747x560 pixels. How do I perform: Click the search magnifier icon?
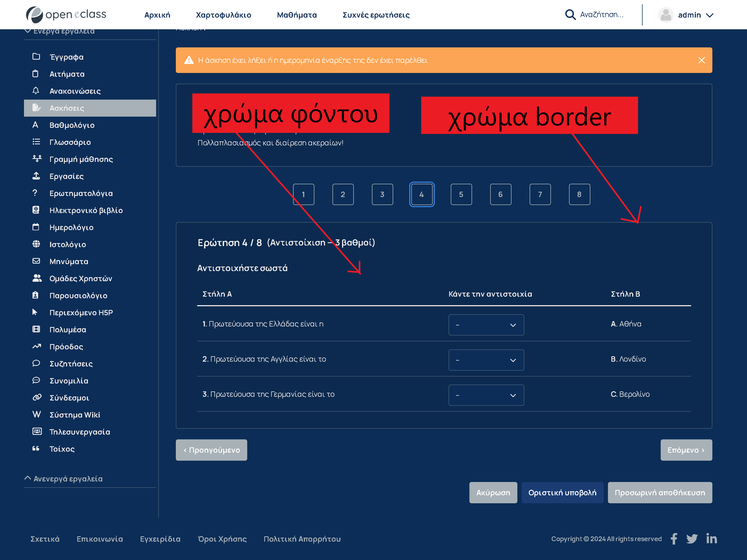tap(570, 15)
